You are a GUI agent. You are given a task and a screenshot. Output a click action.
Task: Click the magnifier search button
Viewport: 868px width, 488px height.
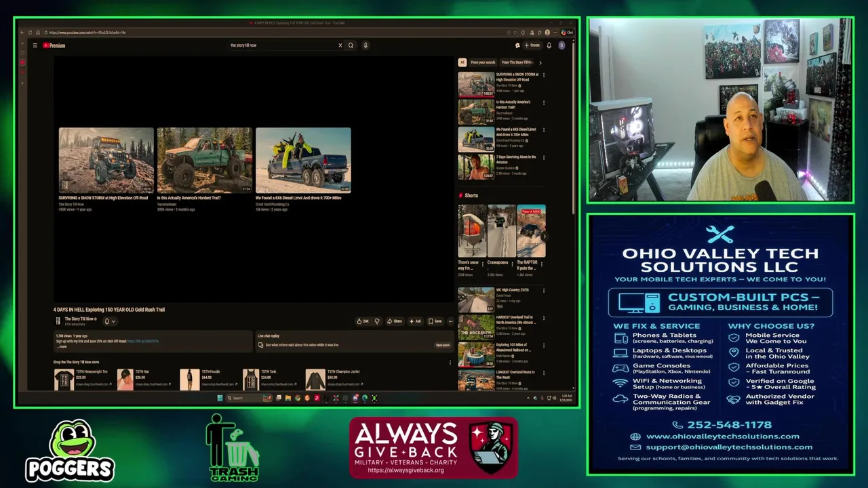tap(351, 45)
